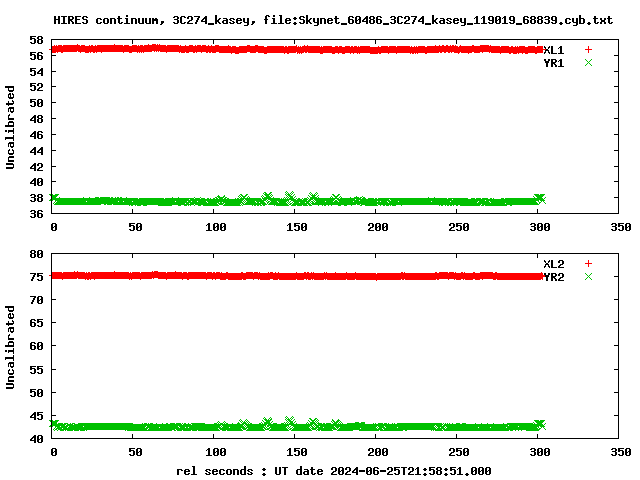
Task: Click the upper plot's 250 x-axis tick label
Action: pos(459,227)
